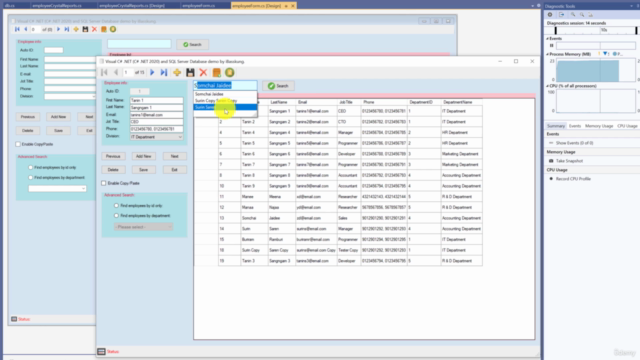This screenshot has width=640, height=360.
Task: Collapse the Process Memory graph section
Action: tap(548, 54)
